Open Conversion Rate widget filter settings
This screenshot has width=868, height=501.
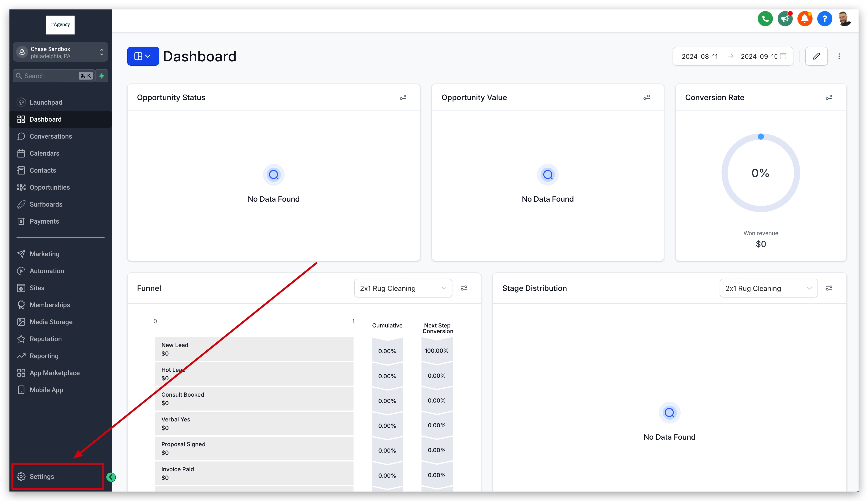coord(829,97)
